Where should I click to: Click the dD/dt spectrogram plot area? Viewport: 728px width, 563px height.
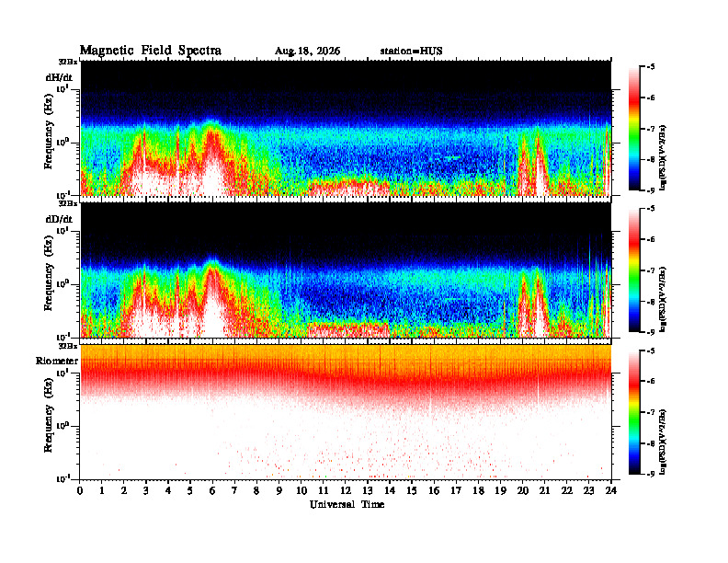[x=346, y=270]
